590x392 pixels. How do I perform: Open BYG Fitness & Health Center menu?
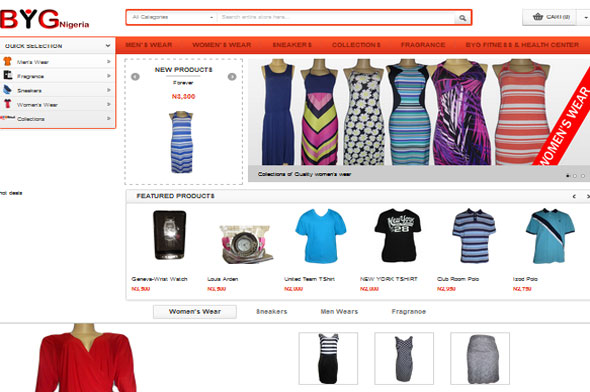522,45
